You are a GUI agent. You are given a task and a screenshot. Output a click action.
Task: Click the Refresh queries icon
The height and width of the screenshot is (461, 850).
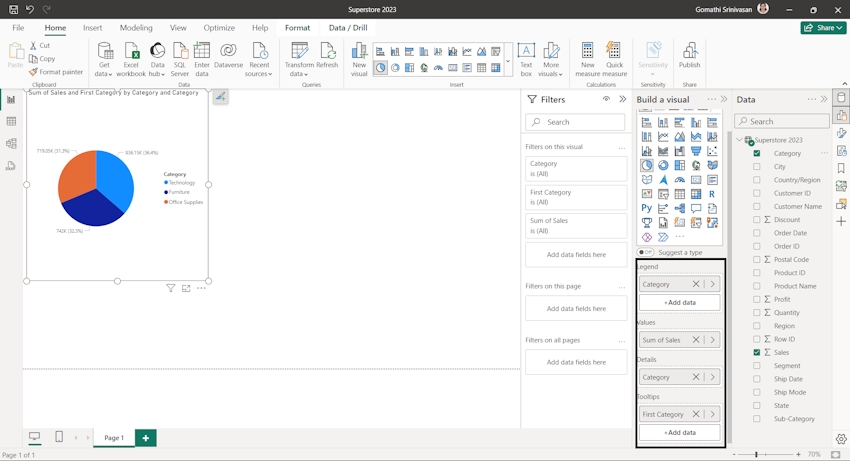tap(327, 53)
